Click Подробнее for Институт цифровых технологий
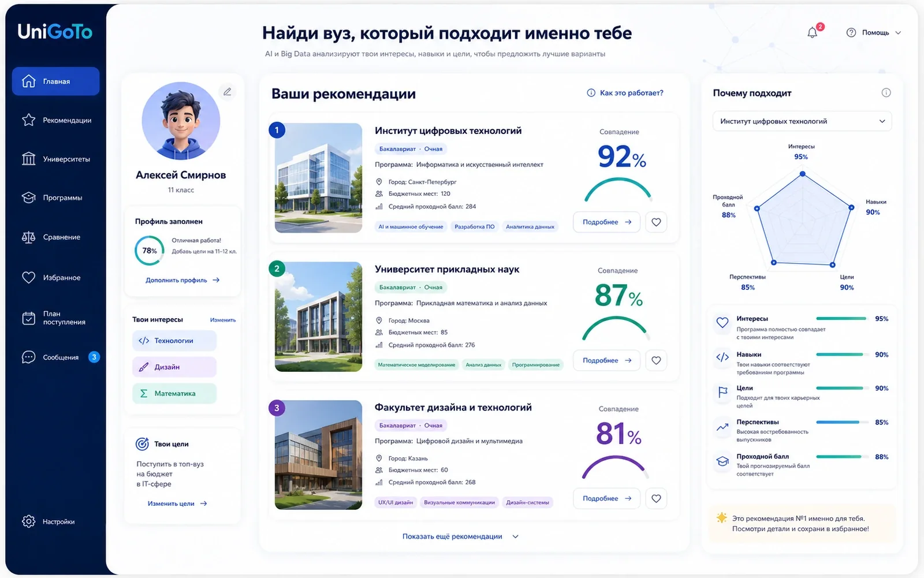This screenshot has width=924, height=578. pyautogui.click(x=606, y=222)
